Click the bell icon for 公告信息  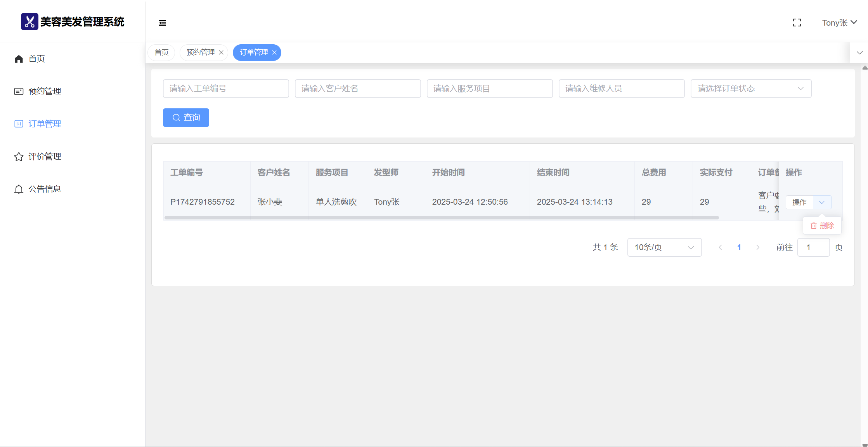(19, 189)
